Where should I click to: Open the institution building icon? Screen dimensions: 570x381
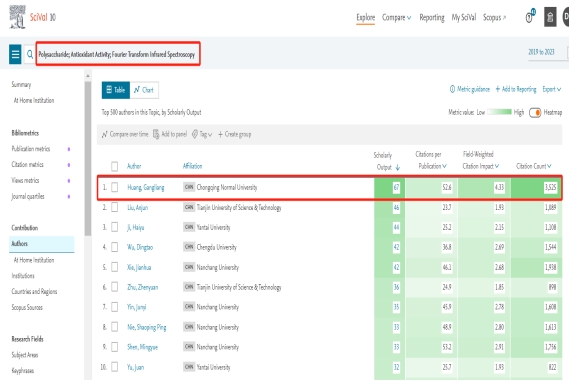click(550, 17)
